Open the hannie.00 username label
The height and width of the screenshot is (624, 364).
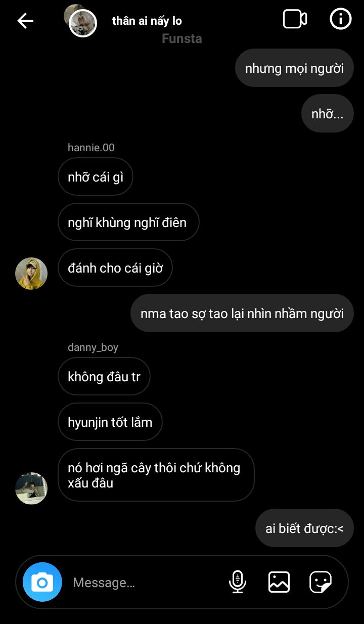pos(91,148)
